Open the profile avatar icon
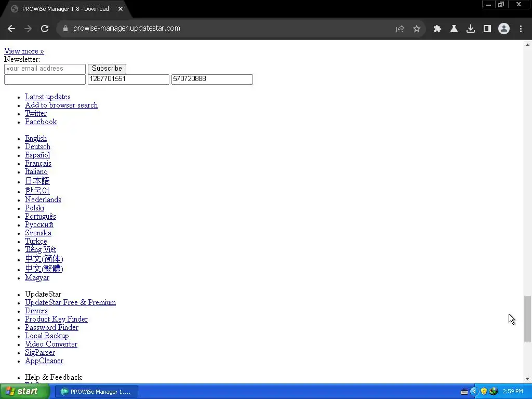This screenshot has width=532, height=399. click(x=504, y=29)
